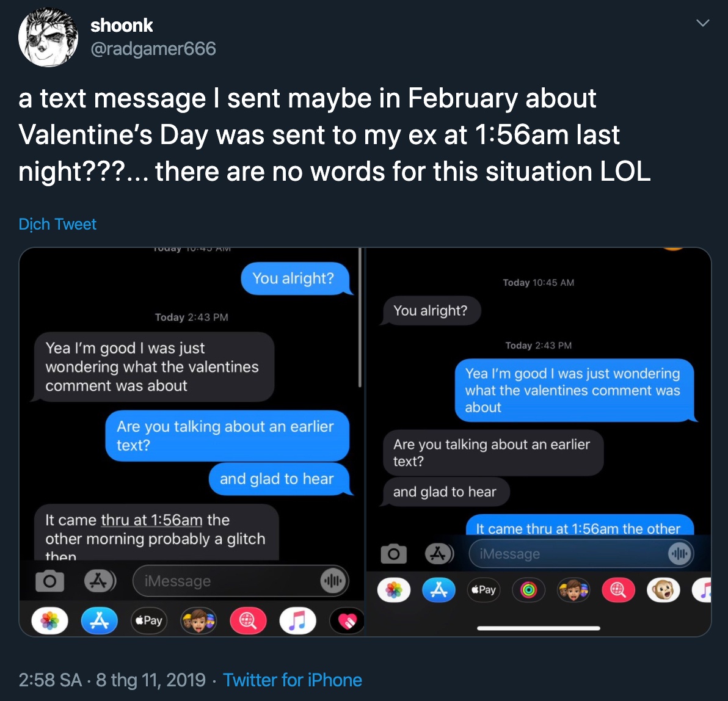Open the camera icon in the left iMessage screenshot
The image size is (728, 701).
point(50,581)
